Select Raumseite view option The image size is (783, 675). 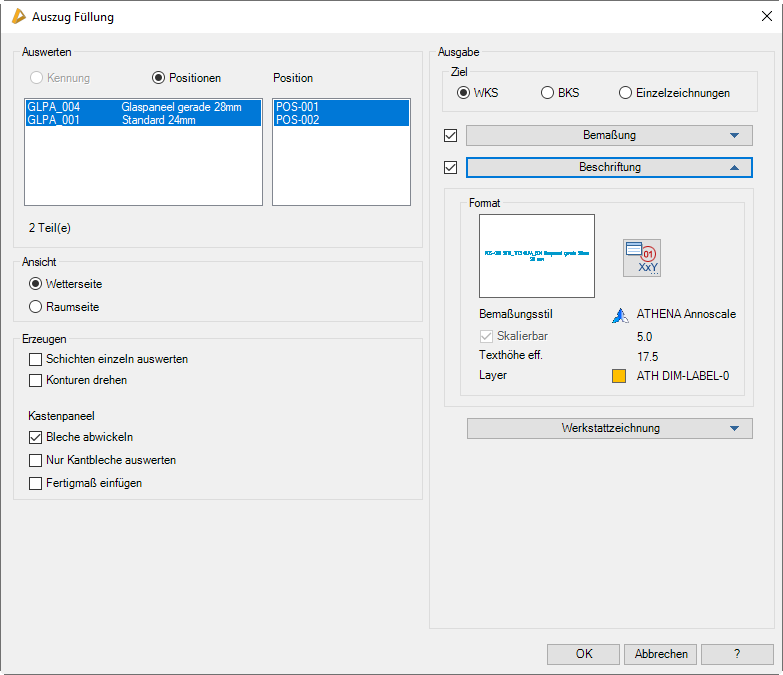pyautogui.click(x=36, y=307)
